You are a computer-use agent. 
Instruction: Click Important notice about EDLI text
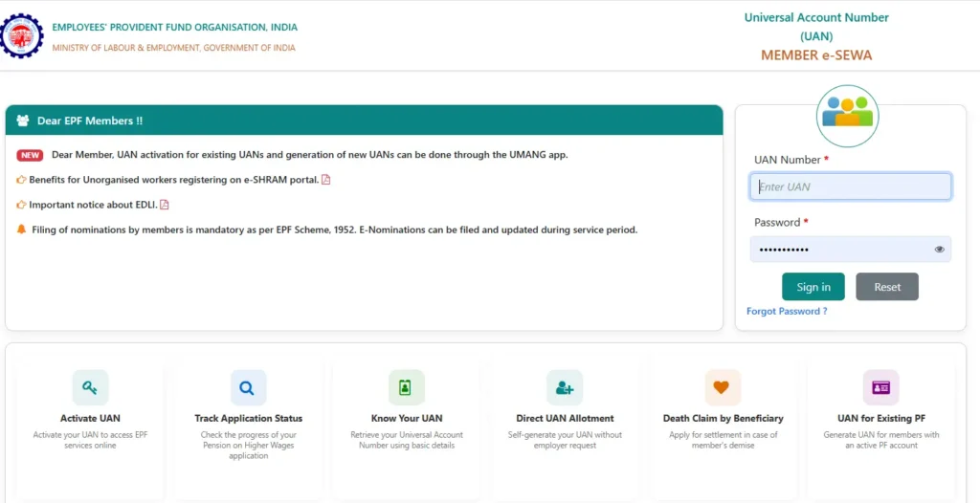click(93, 205)
